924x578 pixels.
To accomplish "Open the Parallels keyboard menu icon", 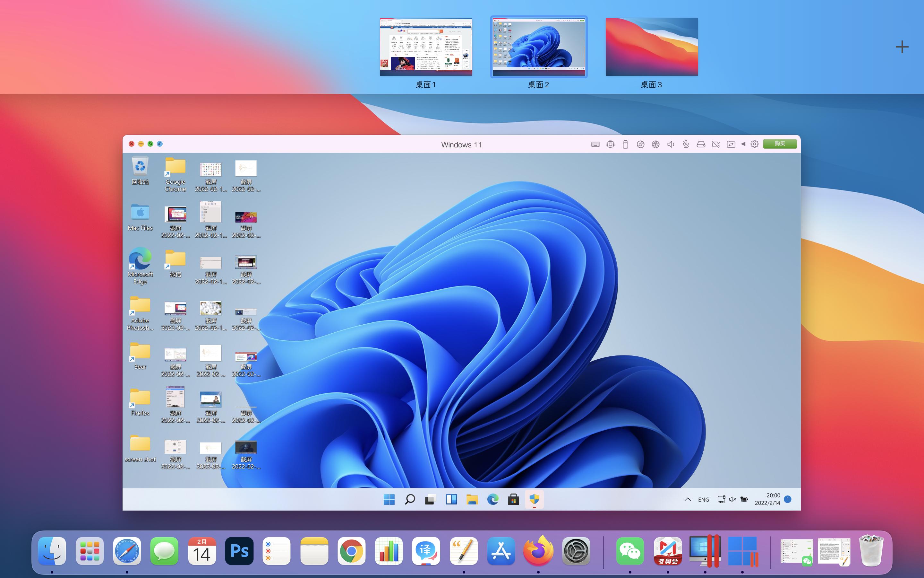I will pos(595,144).
